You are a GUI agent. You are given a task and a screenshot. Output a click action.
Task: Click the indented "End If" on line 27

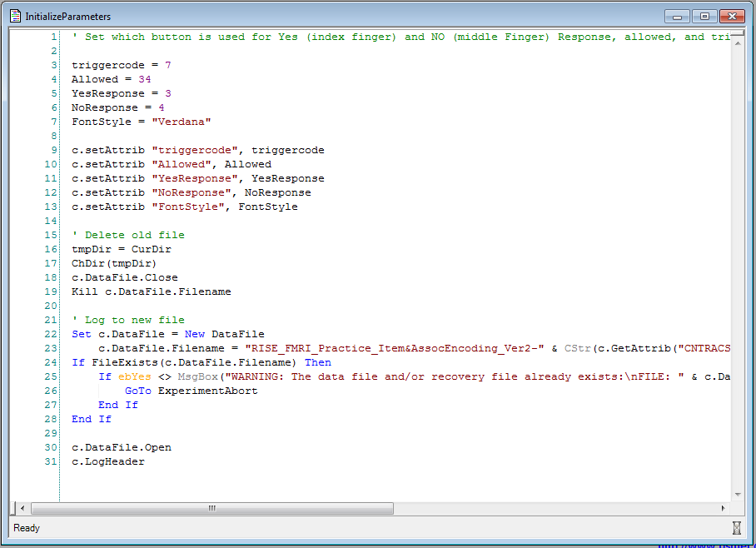pyautogui.click(x=118, y=405)
